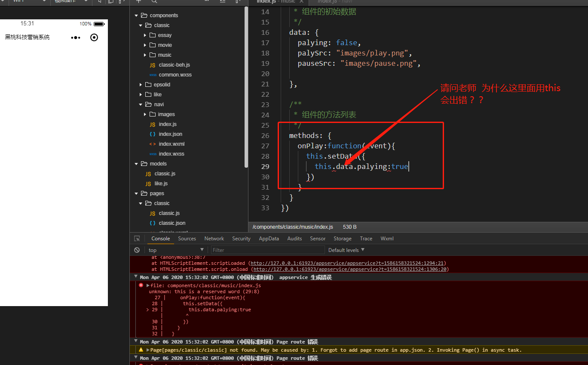Switch to the Sources tab
The width and height of the screenshot is (588, 365).
click(x=187, y=239)
